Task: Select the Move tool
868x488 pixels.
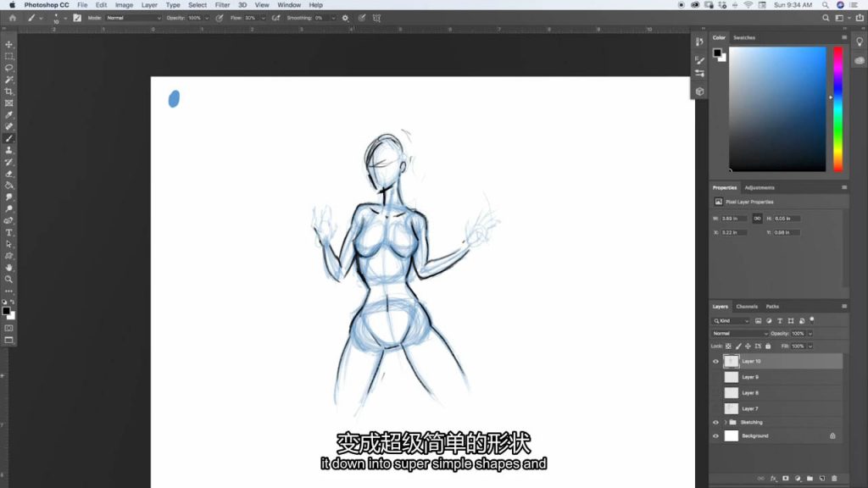Action: (9, 44)
